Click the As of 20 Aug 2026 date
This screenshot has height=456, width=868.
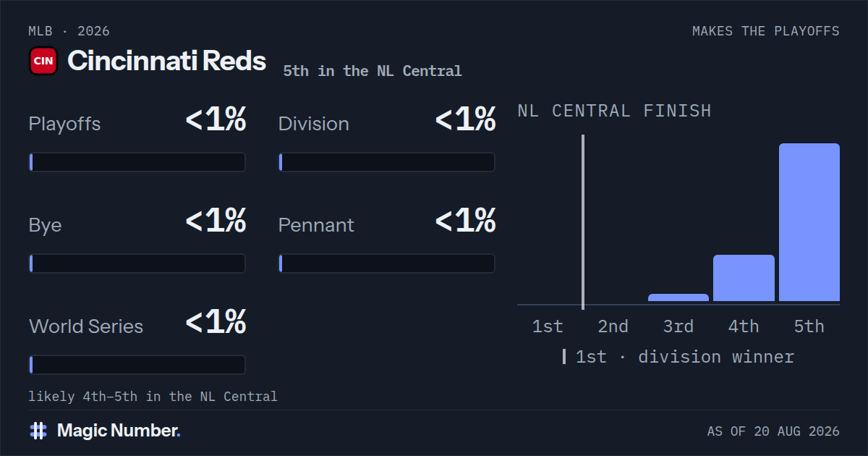(x=773, y=431)
